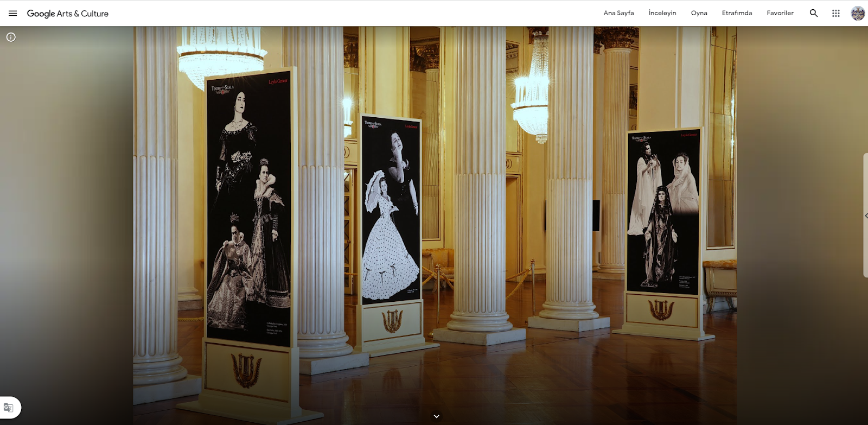Open the hamburger main menu
This screenshot has height=425, width=868.
13,13
